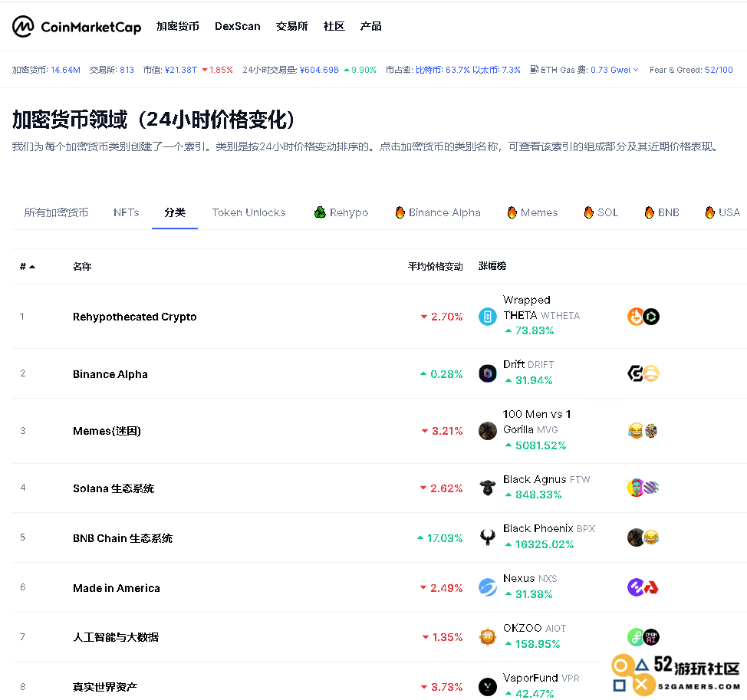747x700 pixels.
Task: Click the 14.64M cryptocurrencies count link
Action: point(65,70)
